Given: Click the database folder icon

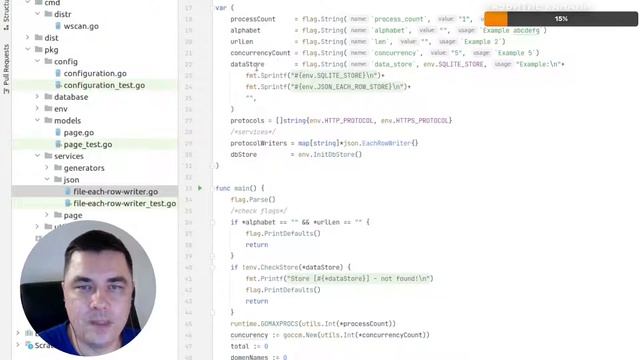Looking at the screenshot, I should pos(48,97).
